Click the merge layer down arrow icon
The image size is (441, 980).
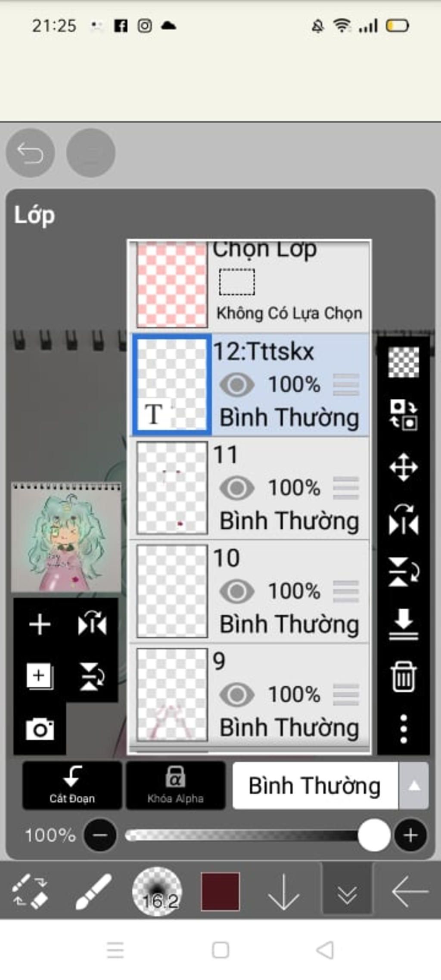404,624
